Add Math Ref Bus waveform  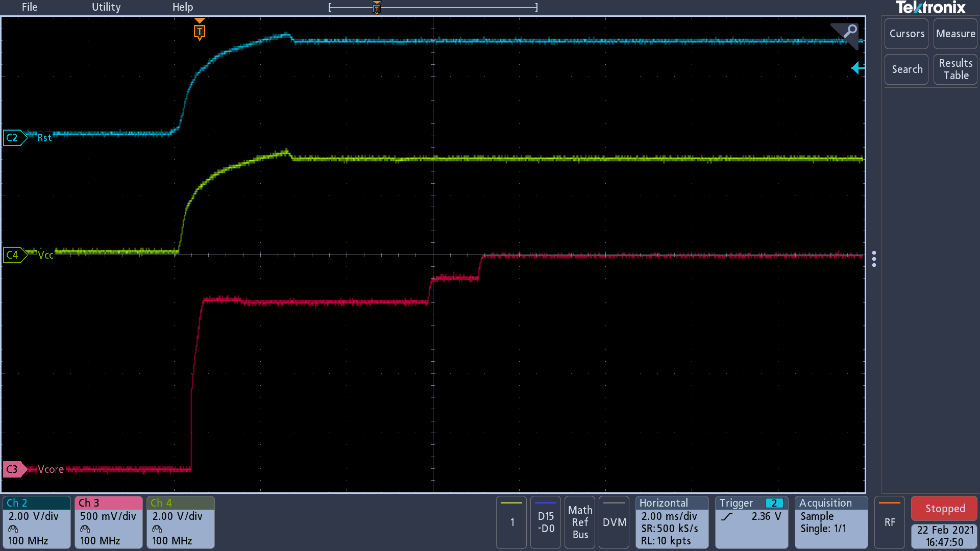click(x=580, y=522)
